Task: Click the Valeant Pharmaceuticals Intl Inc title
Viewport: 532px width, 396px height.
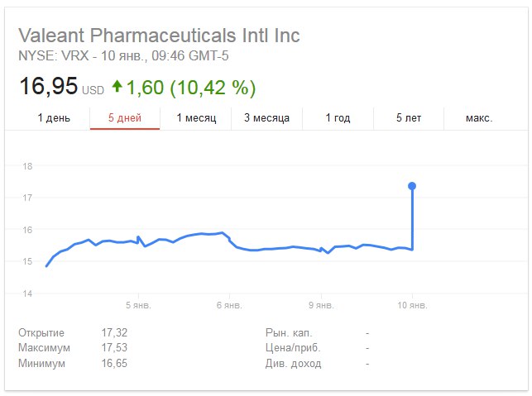Action: click(159, 36)
